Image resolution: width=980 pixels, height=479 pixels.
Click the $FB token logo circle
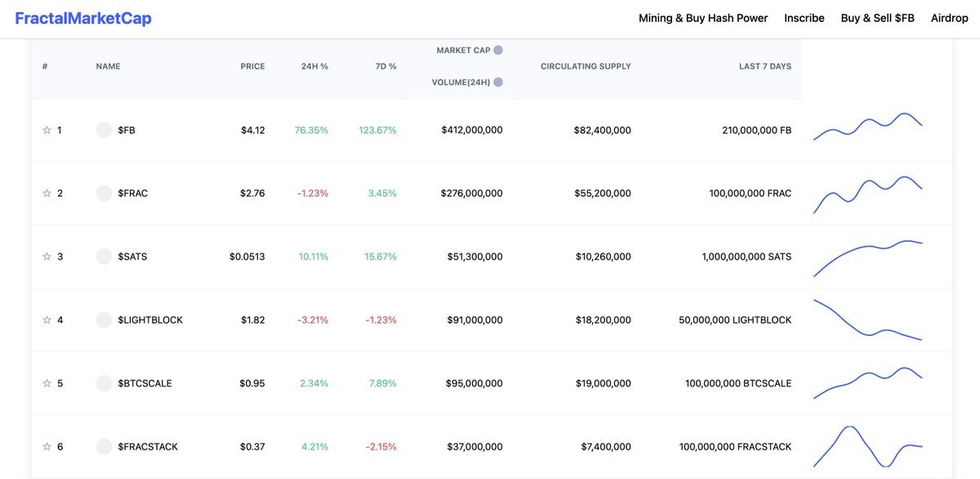click(x=104, y=129)
